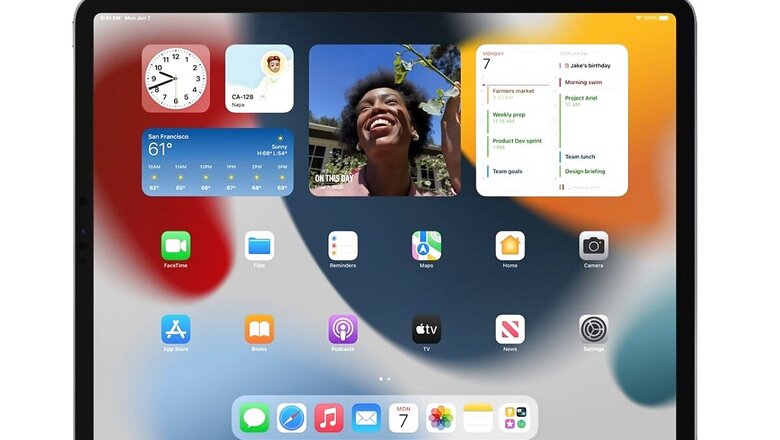Image resolution: width=780 pixels, height=440 pixels.
Task: Open Calendar icon in the dock
Action: (x=403, y=418)
